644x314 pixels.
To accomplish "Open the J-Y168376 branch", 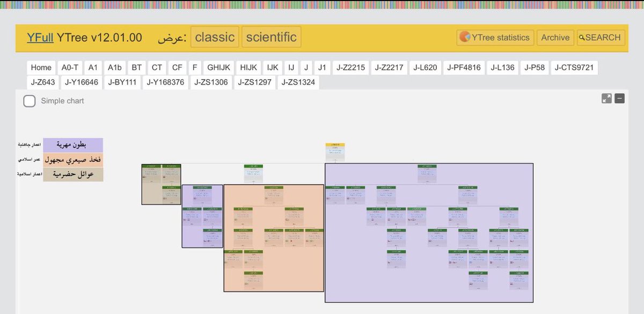I will pyautogui.click(x=165, y=82).
